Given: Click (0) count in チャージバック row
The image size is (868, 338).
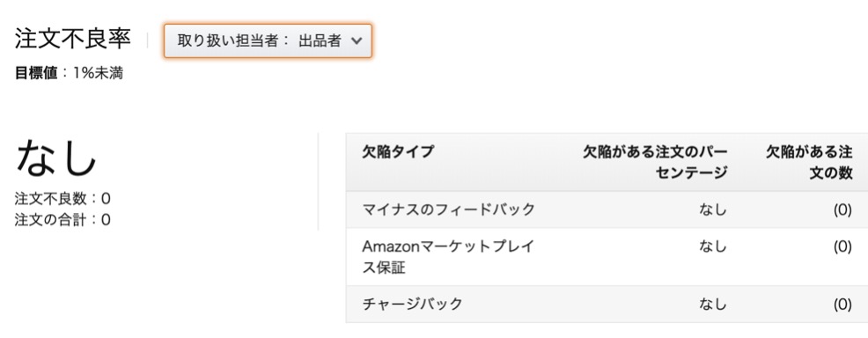Looking at the screenshot, I should click(842, 305).
